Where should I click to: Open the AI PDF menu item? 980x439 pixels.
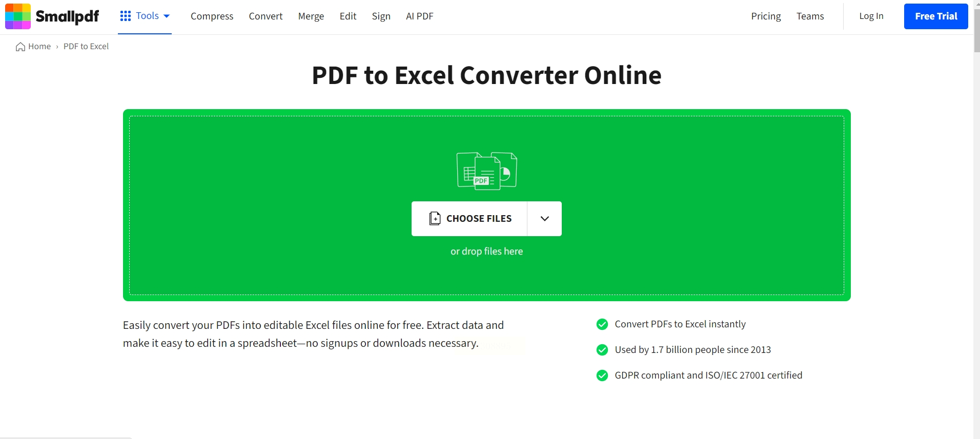(420, 16)
